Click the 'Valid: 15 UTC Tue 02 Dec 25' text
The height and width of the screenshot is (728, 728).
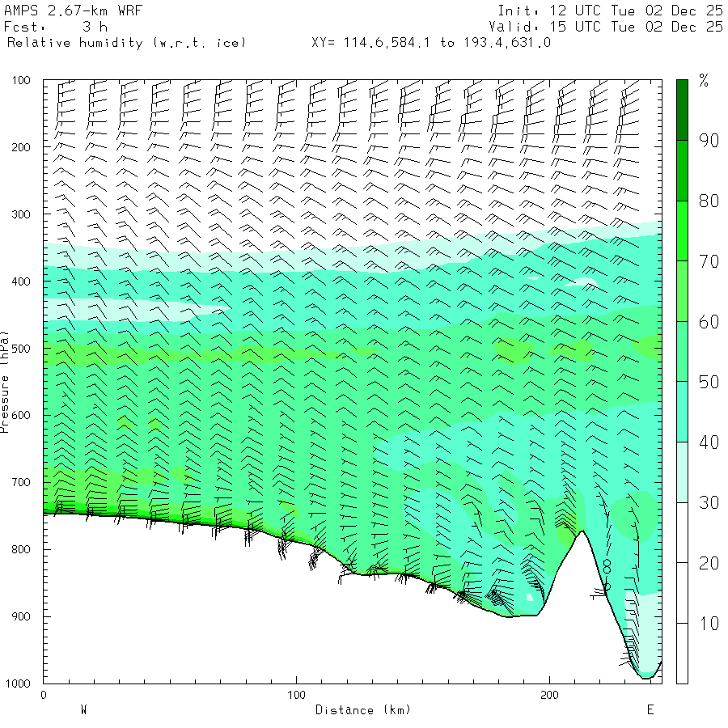pyautogui.click(x=605, y=27)
